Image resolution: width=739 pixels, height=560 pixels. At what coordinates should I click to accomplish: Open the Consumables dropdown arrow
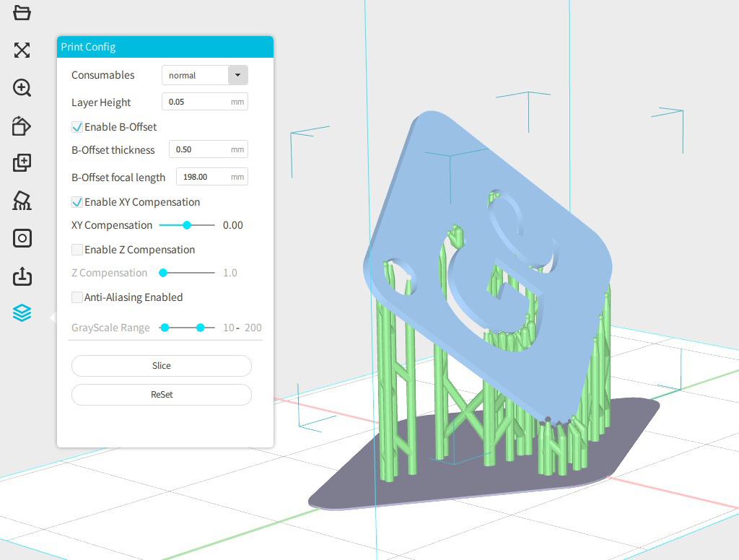(237, 75)
